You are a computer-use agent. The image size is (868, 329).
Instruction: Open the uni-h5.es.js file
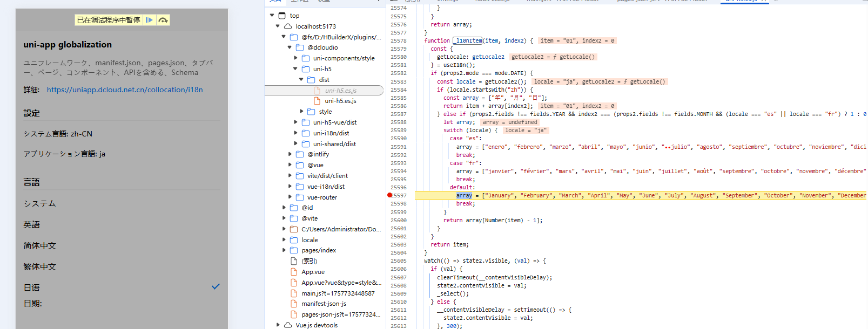coord(340,101)
